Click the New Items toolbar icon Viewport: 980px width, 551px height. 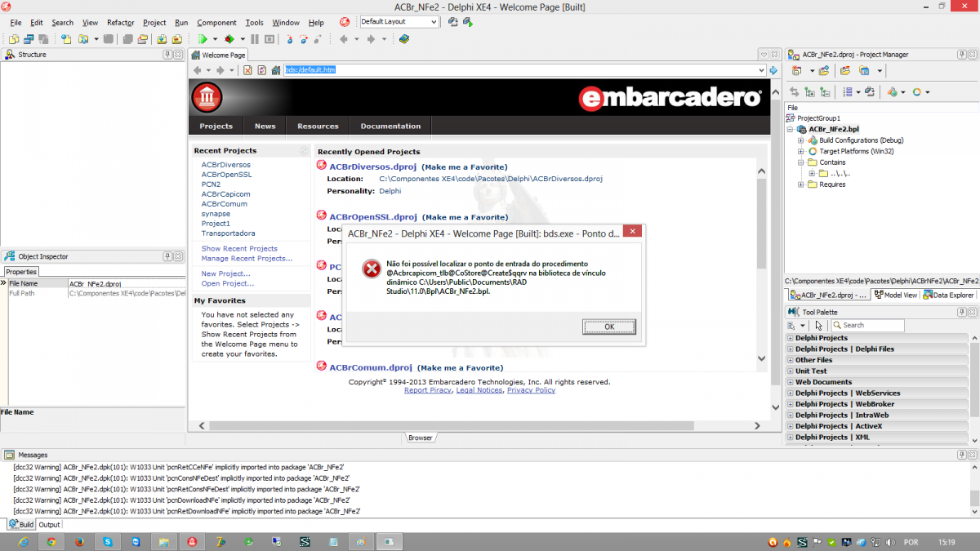point(65,39)
